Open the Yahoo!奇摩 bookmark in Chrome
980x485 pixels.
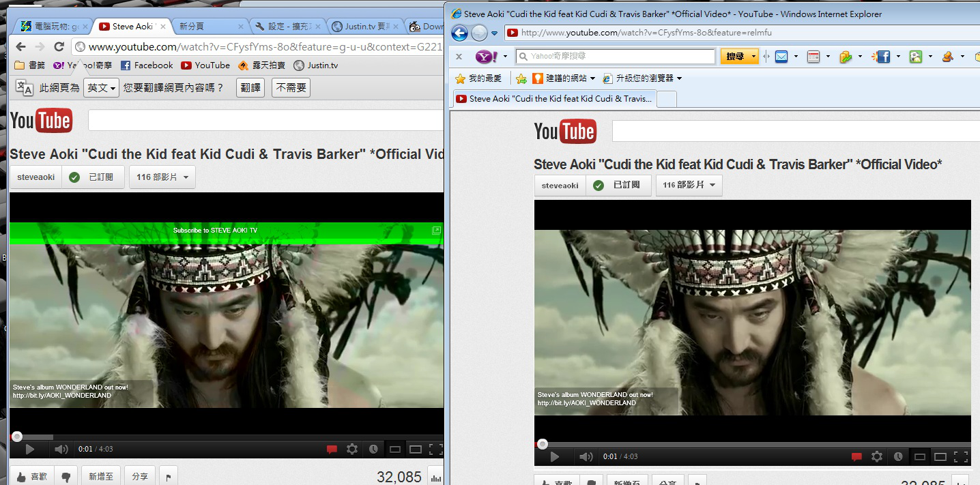point(83,65)
